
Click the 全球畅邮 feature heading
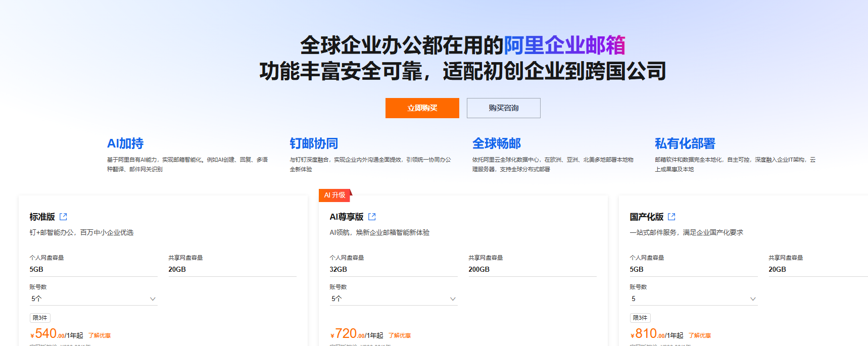click(497, 143)
